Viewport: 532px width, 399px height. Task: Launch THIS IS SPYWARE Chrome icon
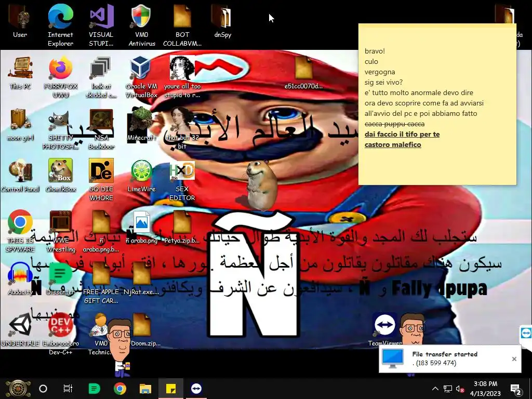(20, 222)
